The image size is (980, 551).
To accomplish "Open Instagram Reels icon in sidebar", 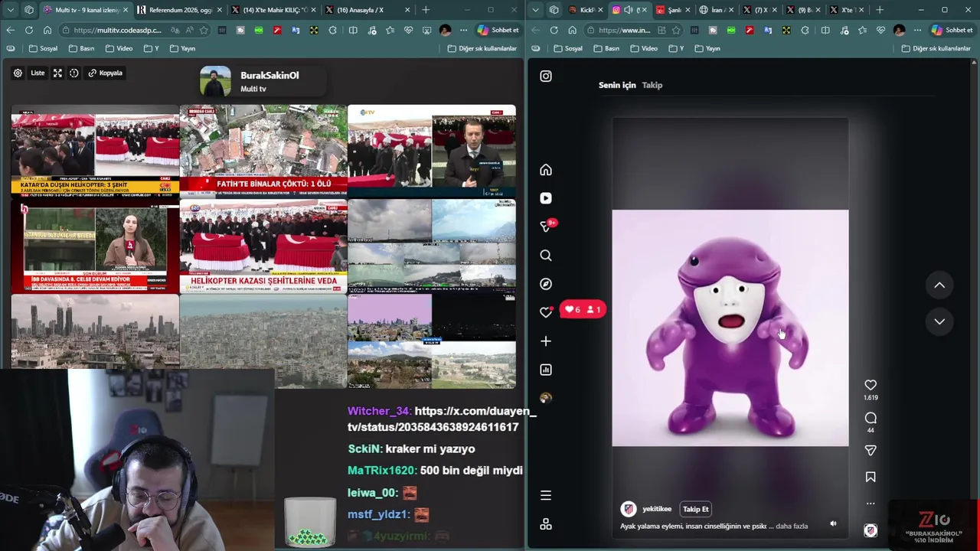I will [x=546, y=198].
